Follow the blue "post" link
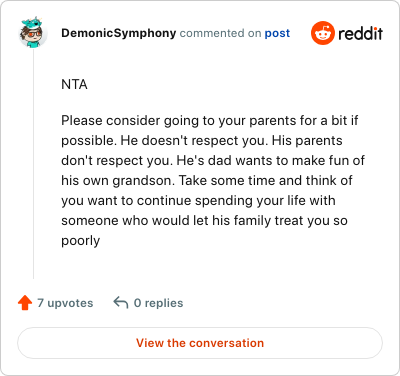Viewport: 400px width, 376px height. tap(277, 34)
